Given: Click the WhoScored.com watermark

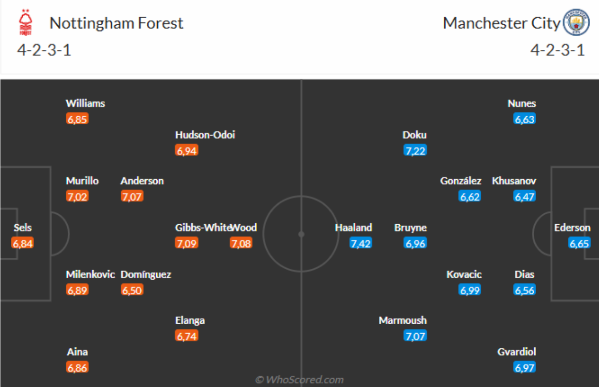Looking at the screenshot, I should coord(300,379).
